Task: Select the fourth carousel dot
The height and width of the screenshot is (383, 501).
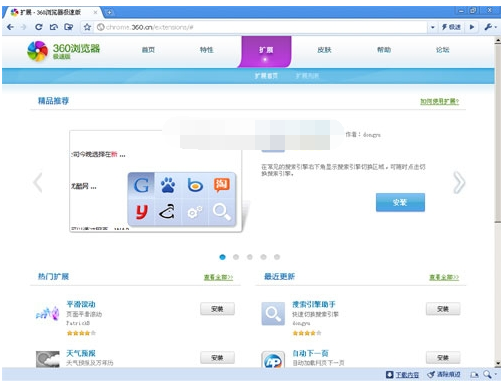Action: coord(263,257)
